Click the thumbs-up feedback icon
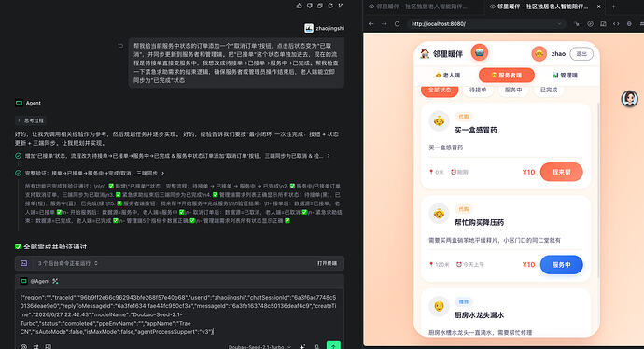The image size is (644, 349). point(299,6)
